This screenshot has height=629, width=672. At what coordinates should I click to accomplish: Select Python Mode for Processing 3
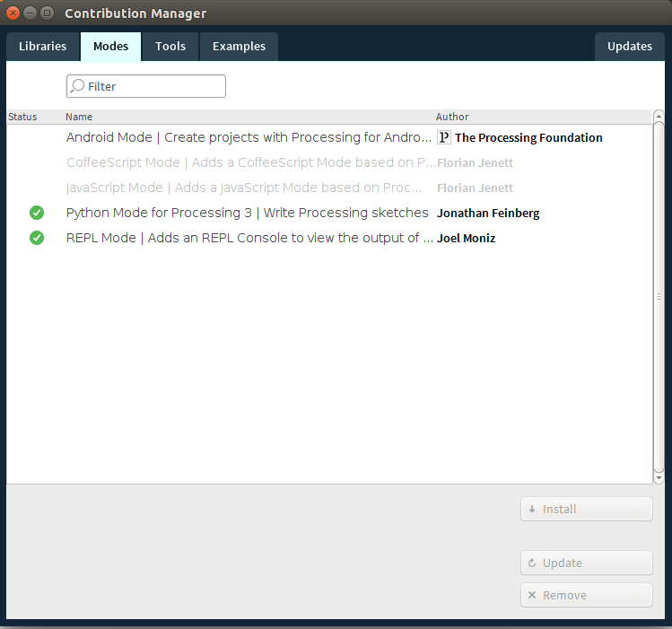coord(329,213)
